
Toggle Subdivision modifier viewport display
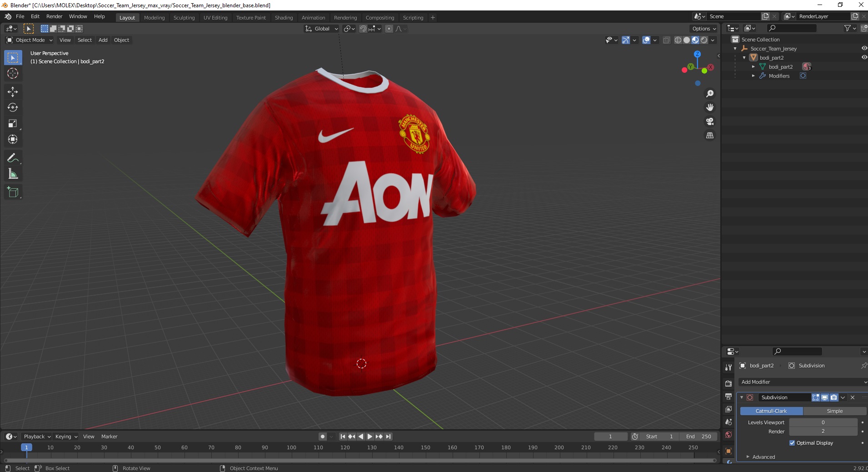point(825,397)
